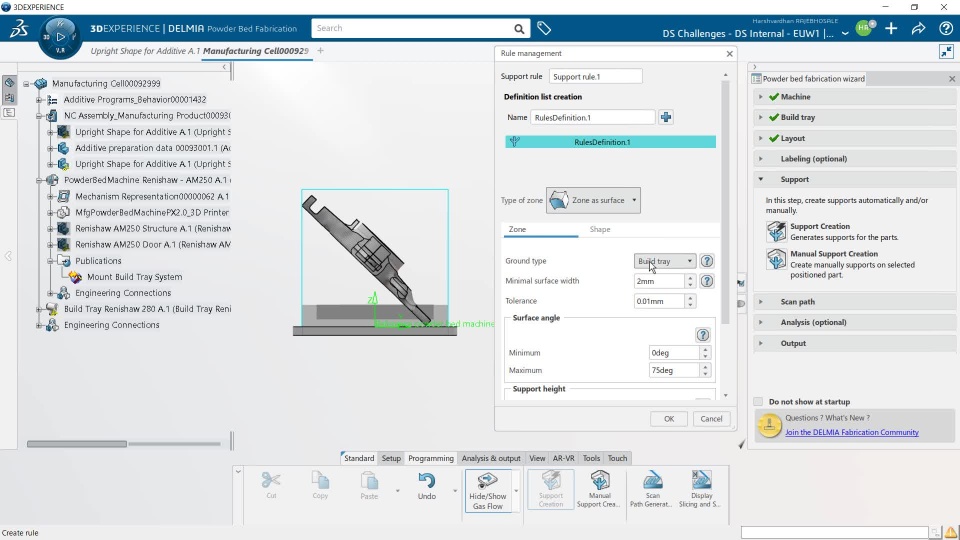Click Scan Path Generation toolbar icon

coord(653,489)
